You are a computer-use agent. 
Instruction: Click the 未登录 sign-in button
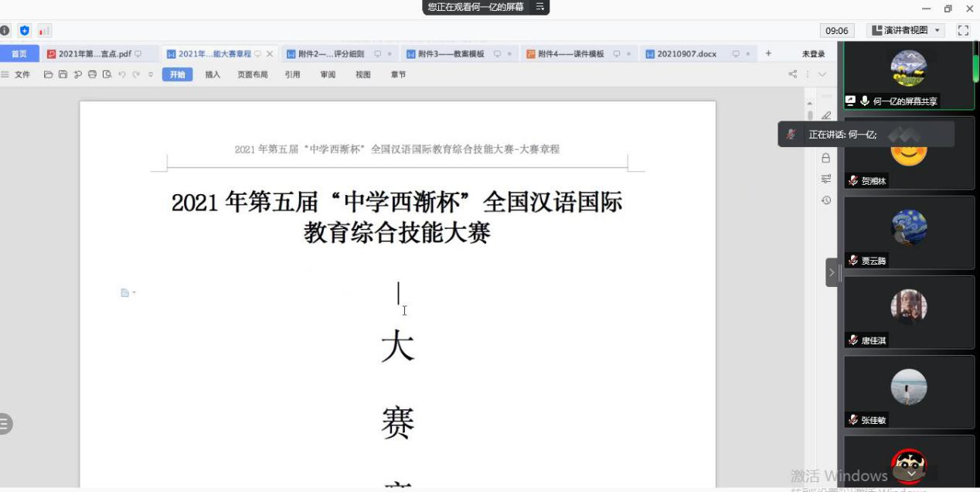click(x=813, y=54)
